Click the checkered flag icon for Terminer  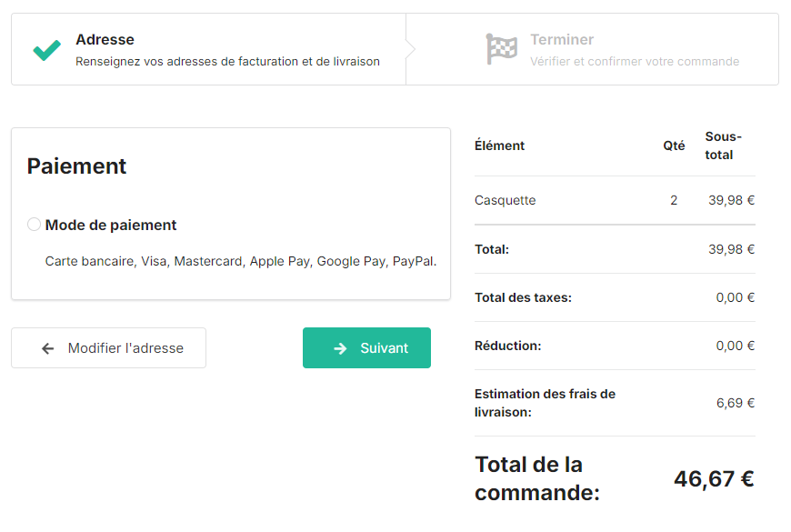pos(502,49)
